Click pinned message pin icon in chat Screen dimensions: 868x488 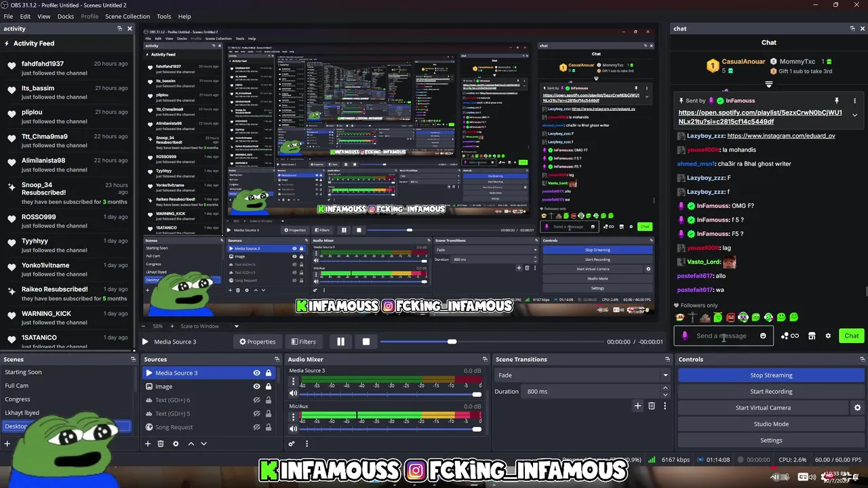837,101
